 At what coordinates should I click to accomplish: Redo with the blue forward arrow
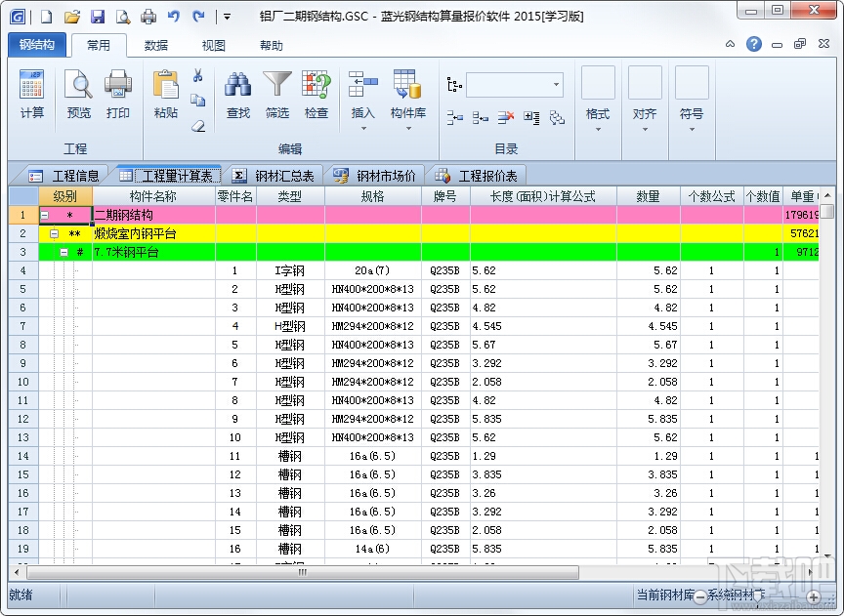(198, 17)
